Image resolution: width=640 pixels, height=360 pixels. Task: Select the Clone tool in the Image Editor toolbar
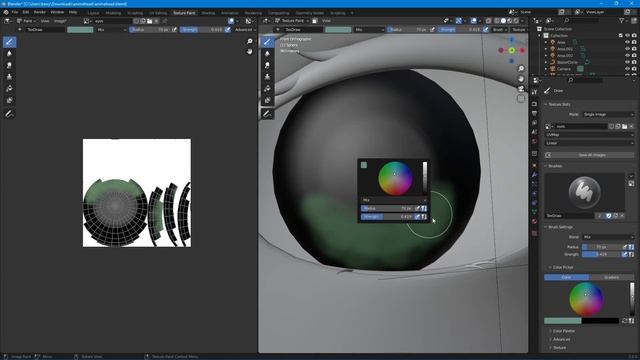click(9, 77)
